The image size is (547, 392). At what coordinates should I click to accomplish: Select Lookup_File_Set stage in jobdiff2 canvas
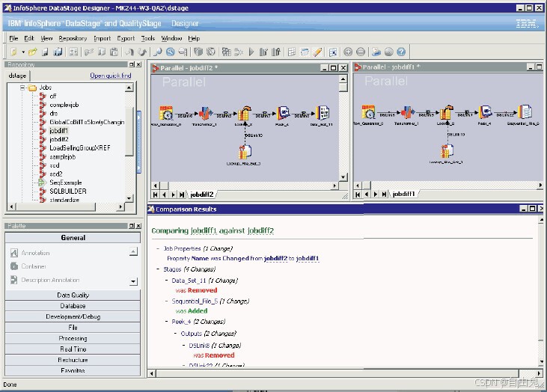pos(245,152)
